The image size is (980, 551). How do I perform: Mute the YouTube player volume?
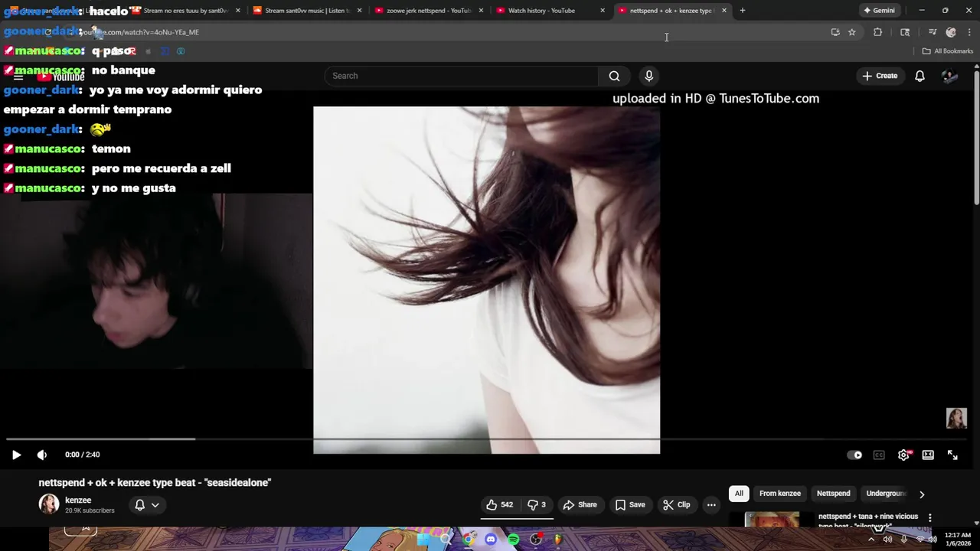[x=42, y=455]
